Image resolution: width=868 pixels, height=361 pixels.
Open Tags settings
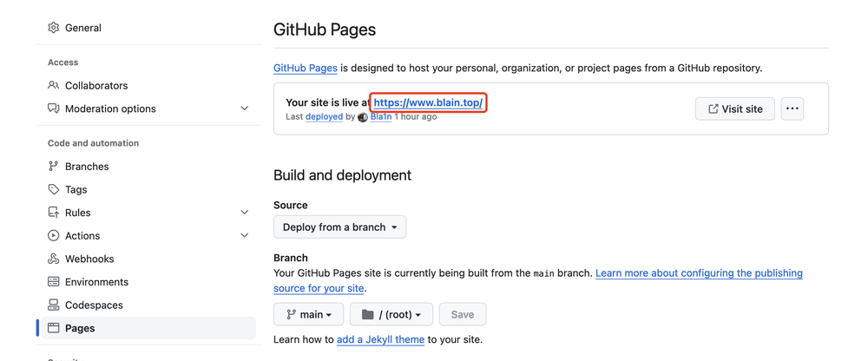click(x=149, y=189)
